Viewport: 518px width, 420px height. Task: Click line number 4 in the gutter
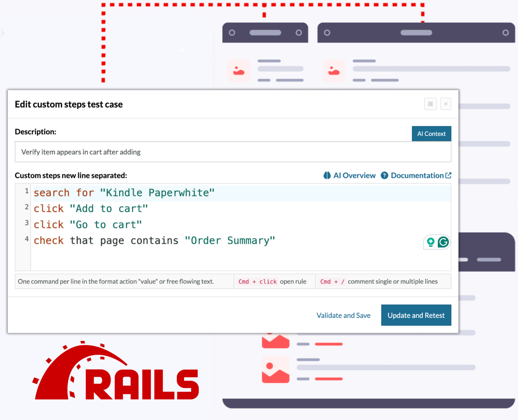pyautogui.click(x=26, y=239)
